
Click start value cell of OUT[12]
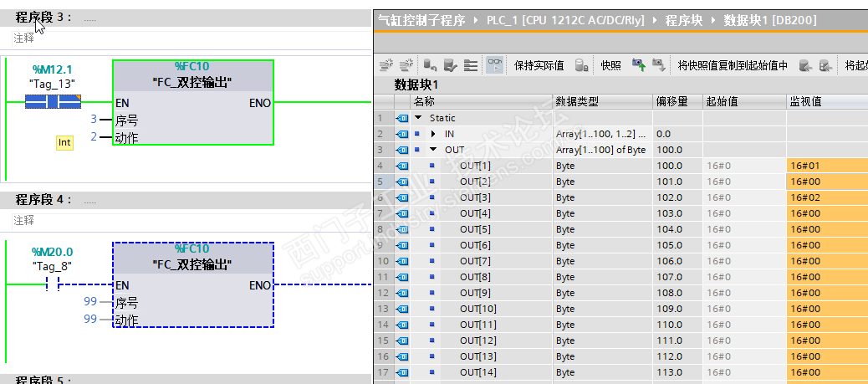pos(744,340)
